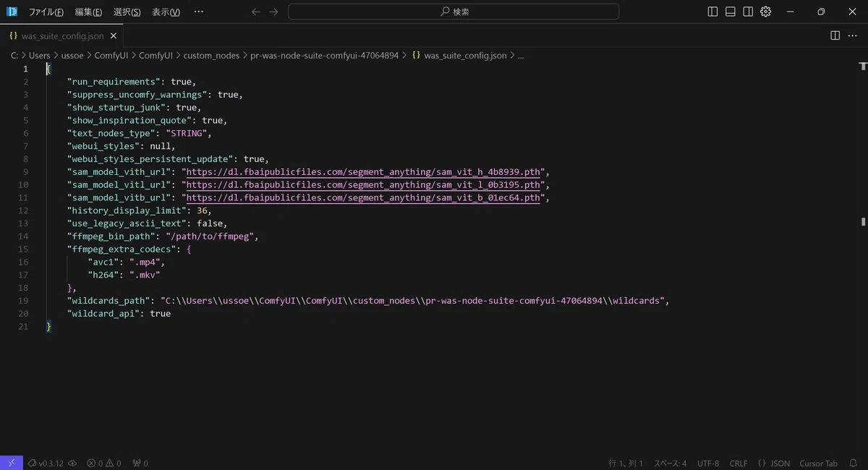Change indentation via スペース: 4

click(x=671, y=463)
